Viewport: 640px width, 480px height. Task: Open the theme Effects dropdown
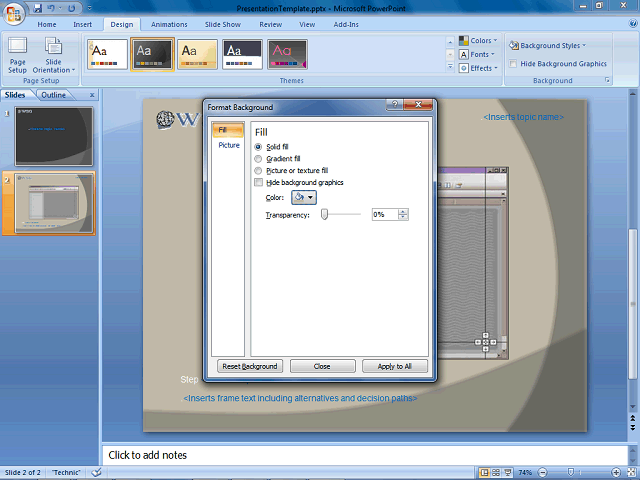[478, 68]
